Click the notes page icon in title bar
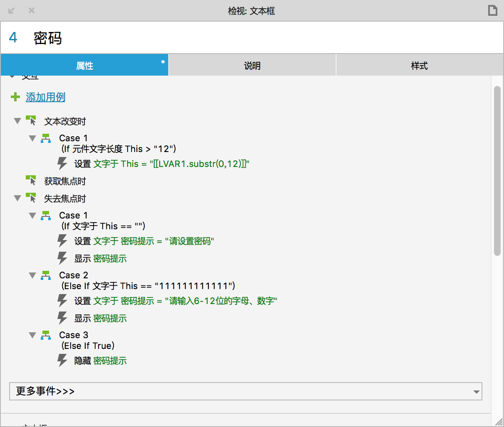 click(x=492, y=10)
